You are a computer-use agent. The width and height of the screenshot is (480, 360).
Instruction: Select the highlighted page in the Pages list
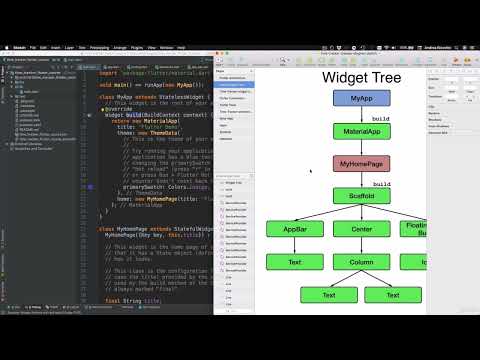234,85
